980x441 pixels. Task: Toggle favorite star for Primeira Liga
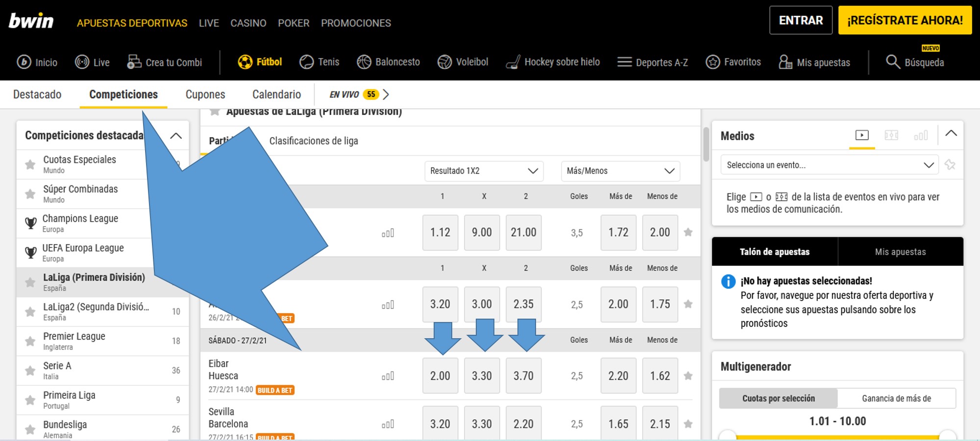pyautogui.click(x=30, y=400)
